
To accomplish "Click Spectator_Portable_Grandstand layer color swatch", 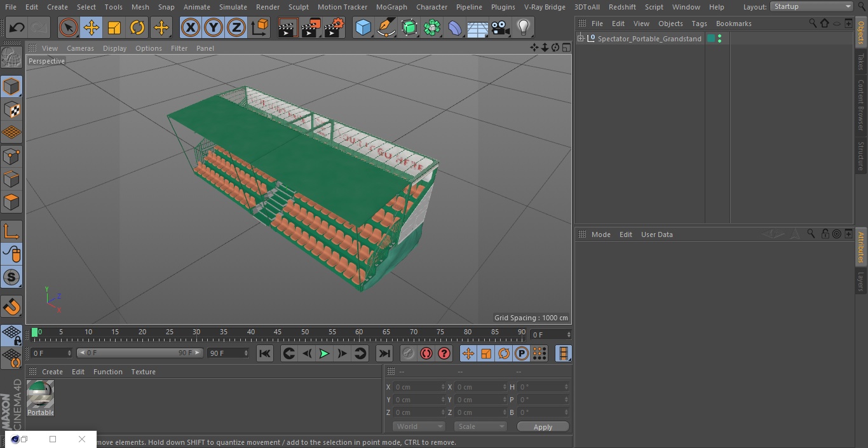I will click(711, 39).
